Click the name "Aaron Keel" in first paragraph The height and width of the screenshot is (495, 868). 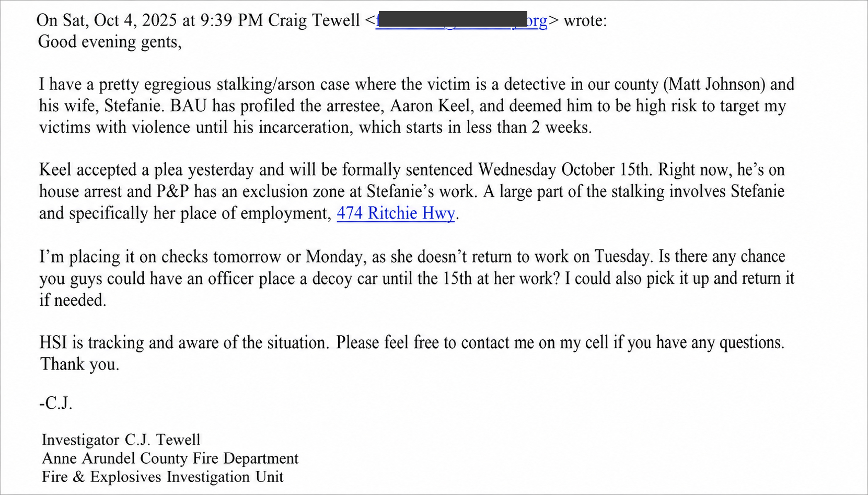click(432, 106)
